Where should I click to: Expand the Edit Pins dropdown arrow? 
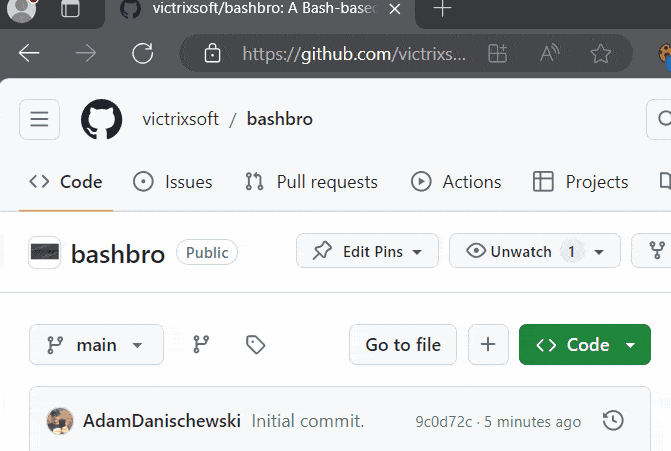[x=417, y=252]
